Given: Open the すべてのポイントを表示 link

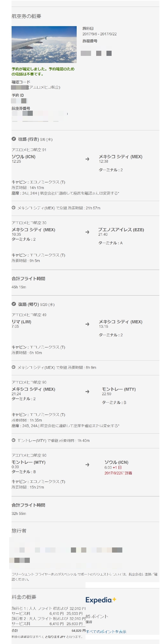Looking at the screenshot, I should pos(106,632).
